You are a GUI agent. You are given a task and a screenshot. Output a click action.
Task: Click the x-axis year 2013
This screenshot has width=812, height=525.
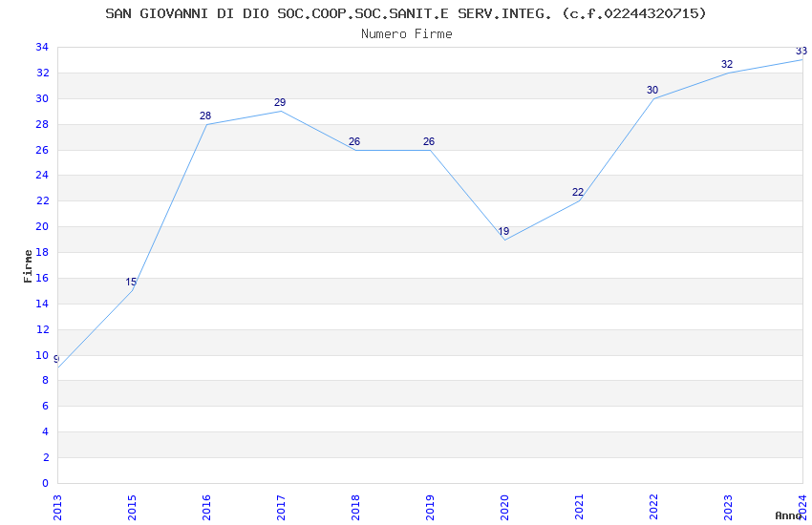[x=57, y=508]
